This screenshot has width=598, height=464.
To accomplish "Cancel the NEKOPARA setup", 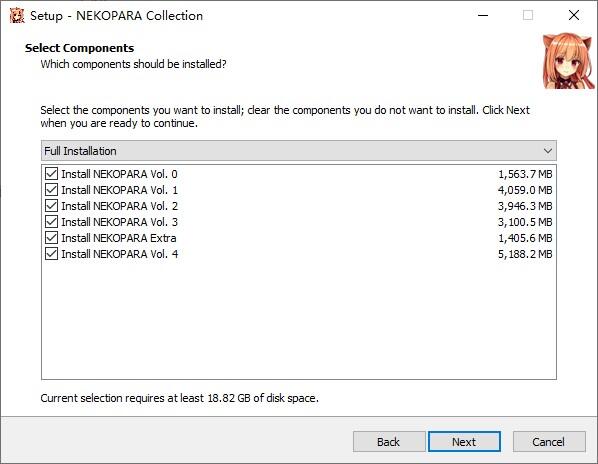I will pos(549,442).
